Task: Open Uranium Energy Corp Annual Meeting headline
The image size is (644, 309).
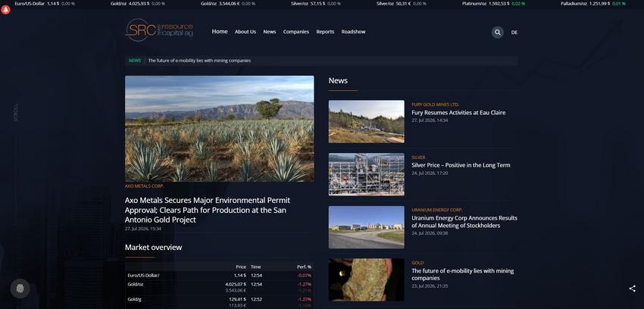Action: pyautogui.click(x=464, y=222)
